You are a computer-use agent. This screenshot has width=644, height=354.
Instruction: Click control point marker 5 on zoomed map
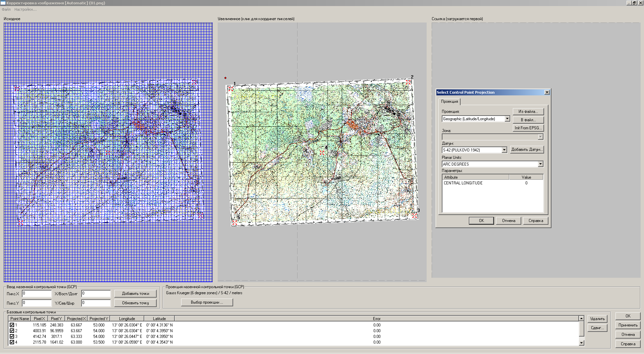click(235, 222)
